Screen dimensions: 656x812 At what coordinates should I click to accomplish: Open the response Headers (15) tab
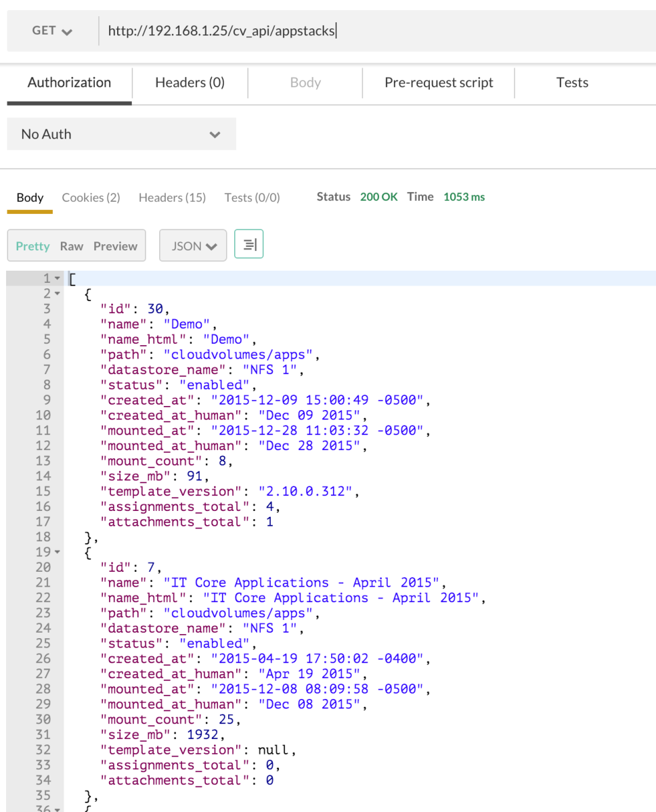[x=172, y=198]
